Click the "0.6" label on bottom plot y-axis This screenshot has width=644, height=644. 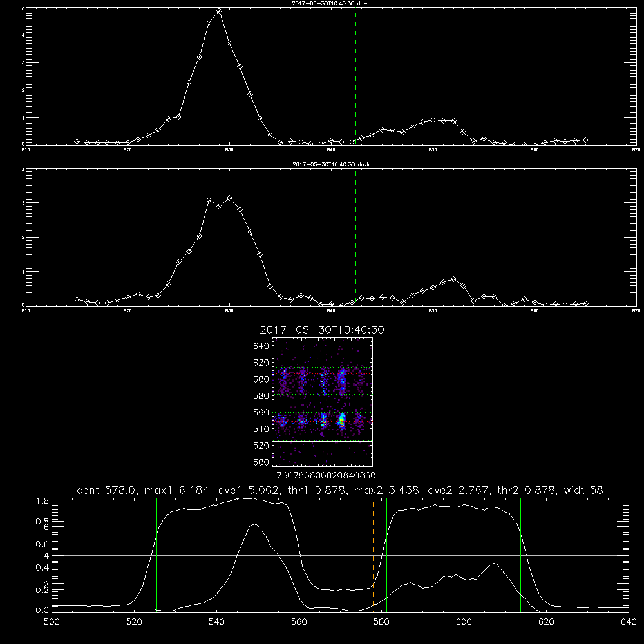43,544
